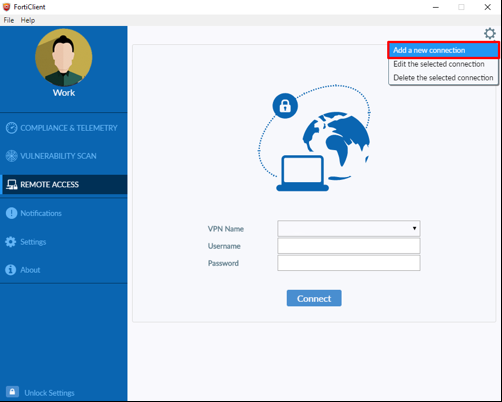
Task: Click the gear icon above connection menu
Action: pyautogui.click(x=490, y=33)
